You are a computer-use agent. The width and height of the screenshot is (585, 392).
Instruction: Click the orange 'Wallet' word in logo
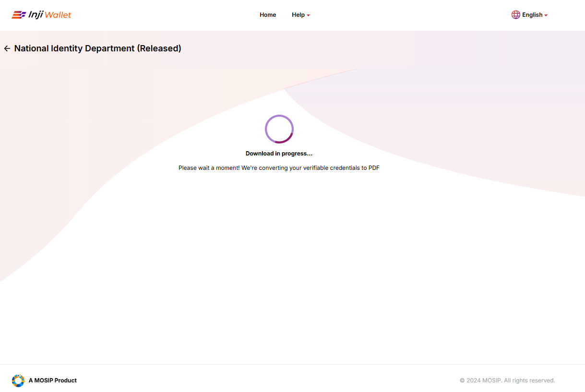pos(58,15)
